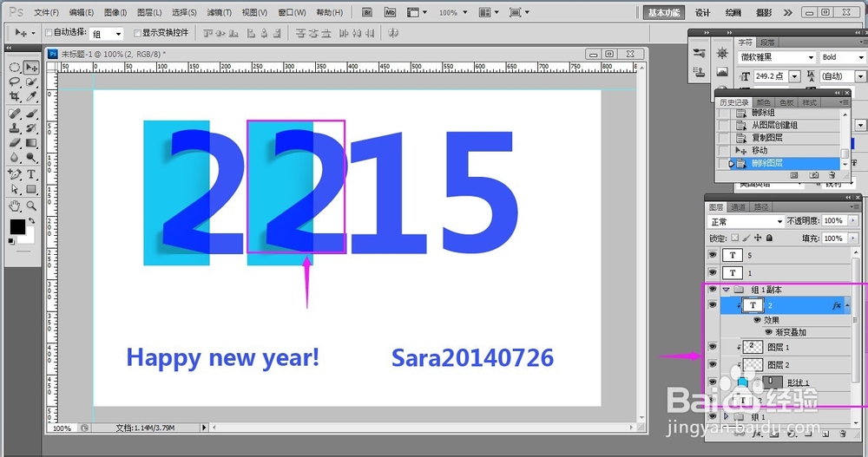Screen dimensions: 868x457
Task: Select the Hand tool
Action: (x=15, y=206)
